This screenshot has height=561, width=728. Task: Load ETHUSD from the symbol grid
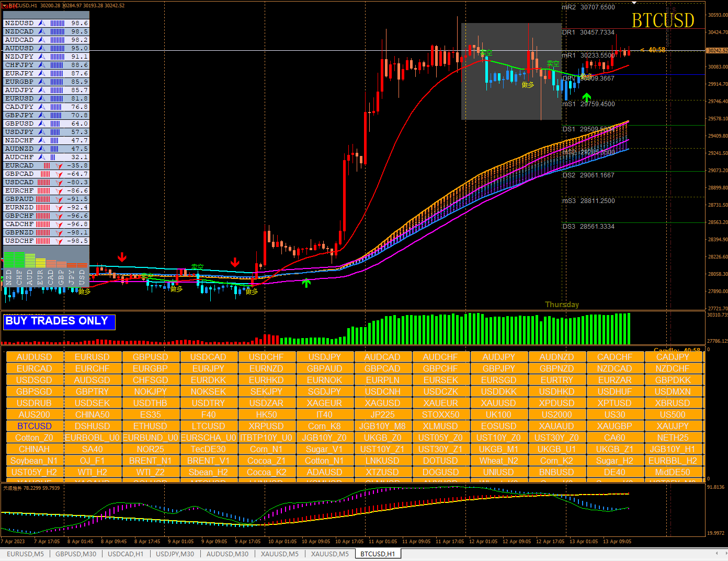150,426
